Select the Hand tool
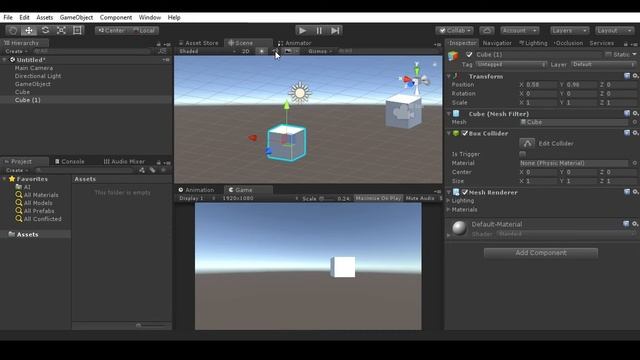Viewport: 640px width, 360px height. (x=13, y=31)
